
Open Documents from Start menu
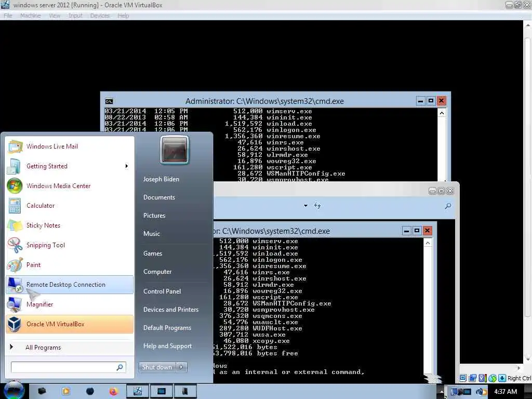pos(159,197)
